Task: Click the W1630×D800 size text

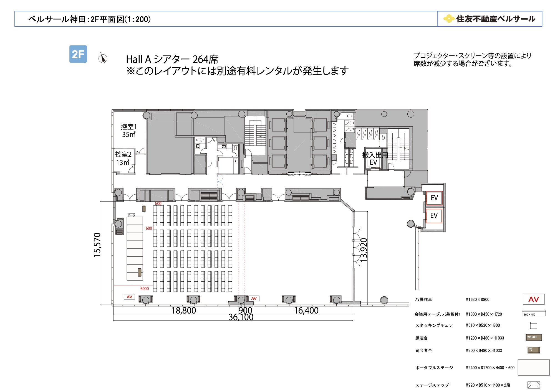Action: pos(478,299)
